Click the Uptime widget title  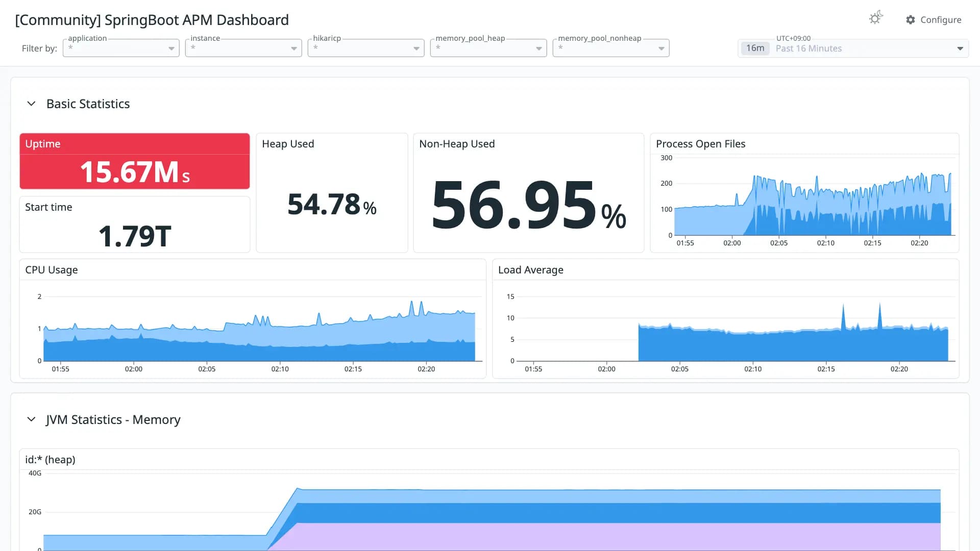(x=43, y=144)
